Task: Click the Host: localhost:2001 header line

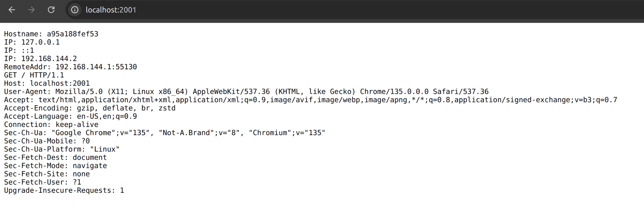Action: click(47, 83)
